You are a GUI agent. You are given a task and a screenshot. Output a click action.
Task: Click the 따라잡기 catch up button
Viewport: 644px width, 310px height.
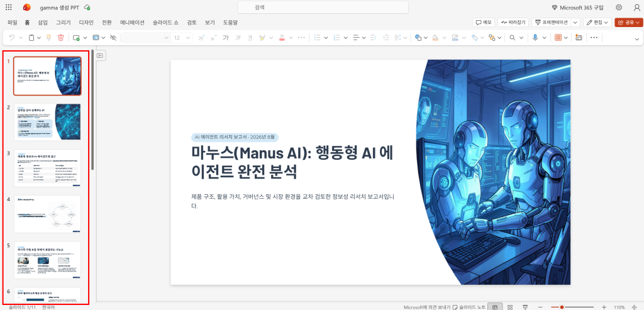[513, 23]
